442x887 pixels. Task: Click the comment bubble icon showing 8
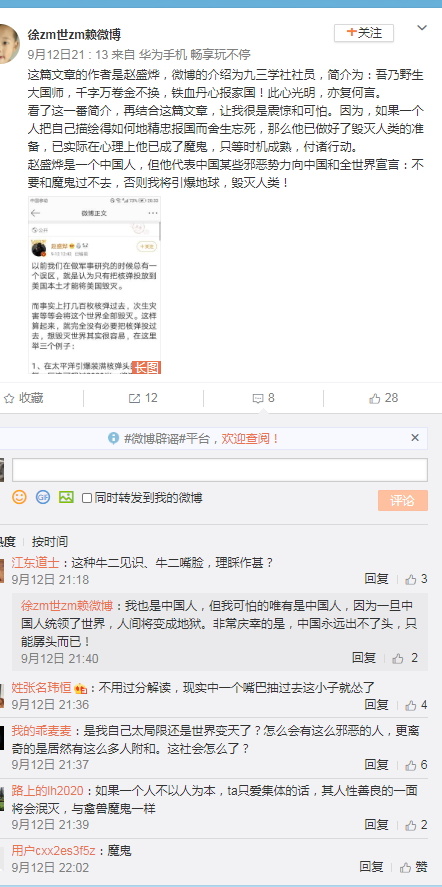click(x=258, y=398)
